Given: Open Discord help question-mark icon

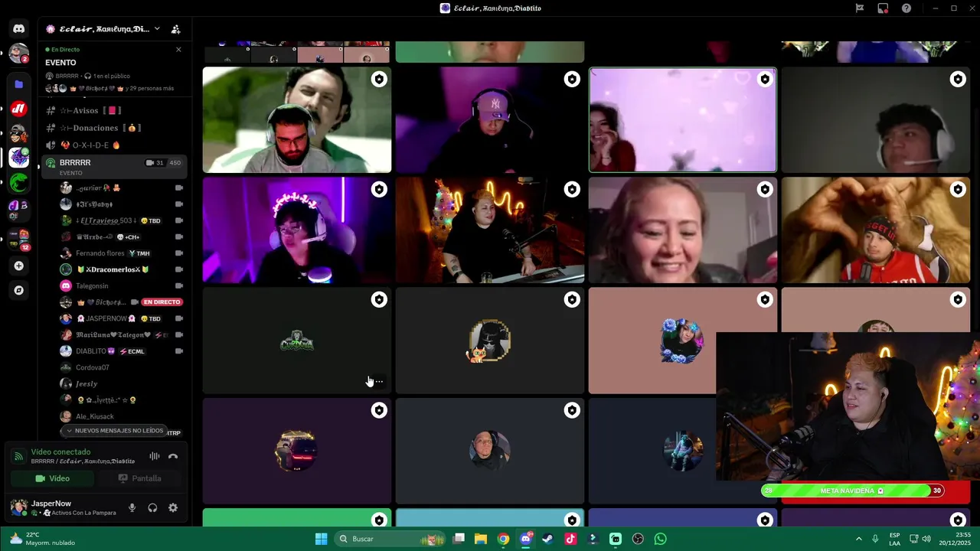Looking at the screenshot, I should pos(906,8).
